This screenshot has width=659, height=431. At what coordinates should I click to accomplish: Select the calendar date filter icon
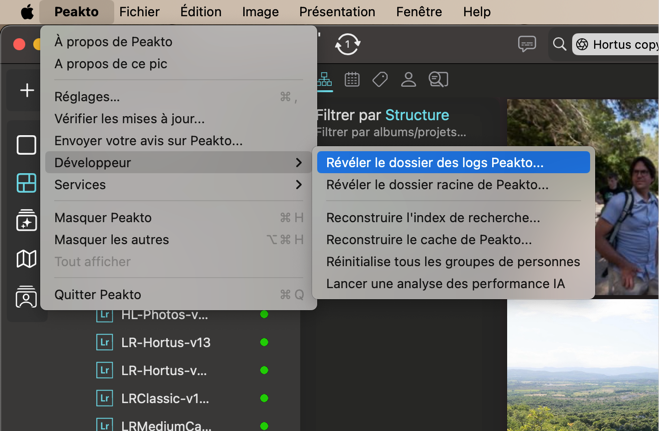pos(352,79)
